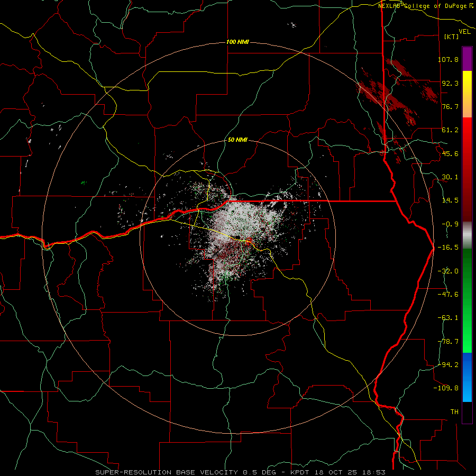Click the 14.5 value on velocity scale
This screenshot has height=476, width=476.
coord(450,200)
